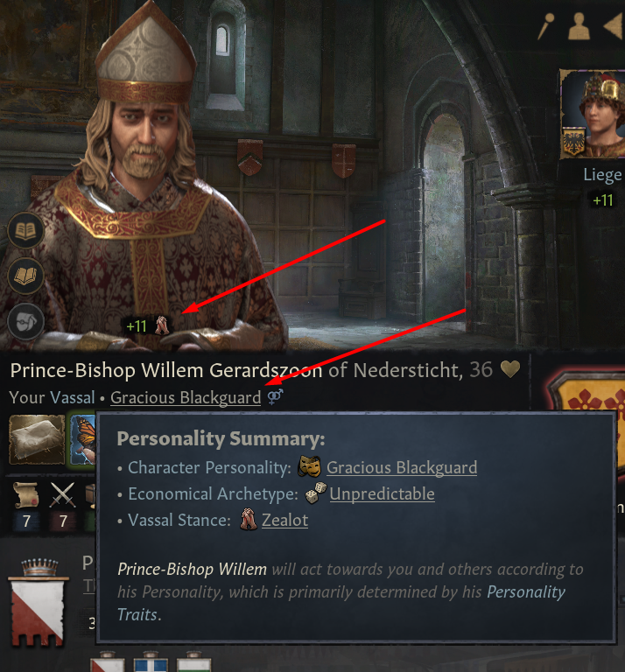Open the open-book memories icon

pyautogui.click(x=25, y=276)
